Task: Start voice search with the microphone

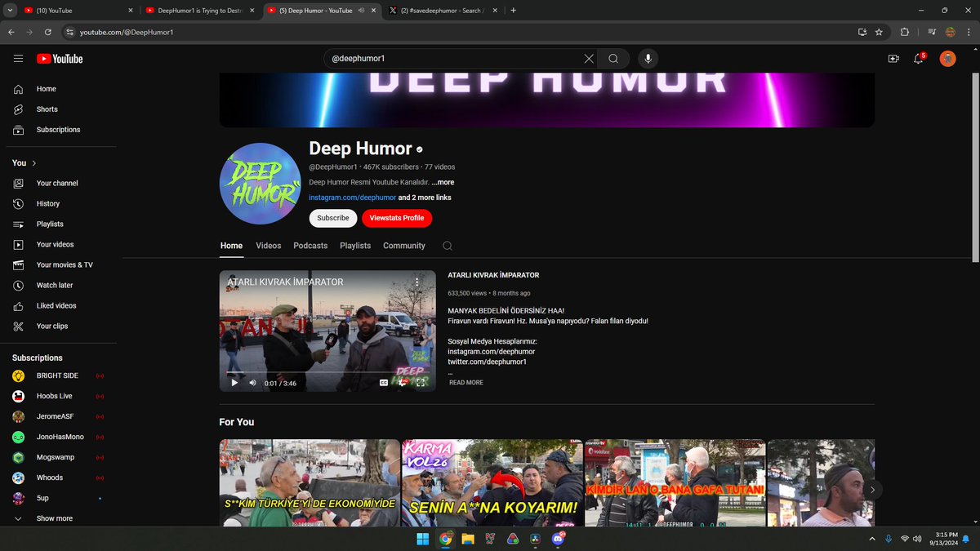Action: click(x=648, y=59)
